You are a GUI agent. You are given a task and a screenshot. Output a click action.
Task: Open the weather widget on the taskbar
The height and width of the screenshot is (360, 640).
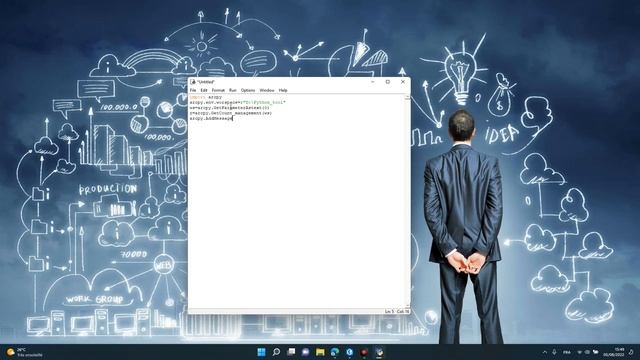click(24, 352)
